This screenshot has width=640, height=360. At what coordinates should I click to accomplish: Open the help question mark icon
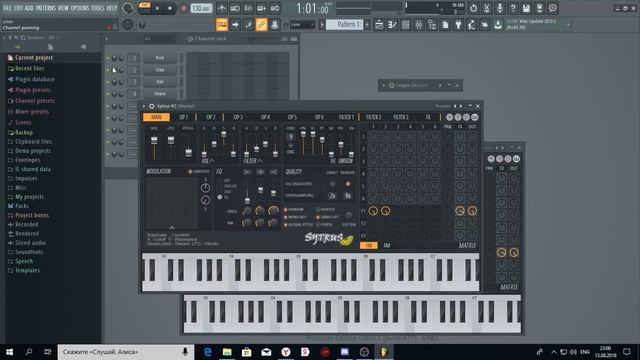tap(513, 8)
